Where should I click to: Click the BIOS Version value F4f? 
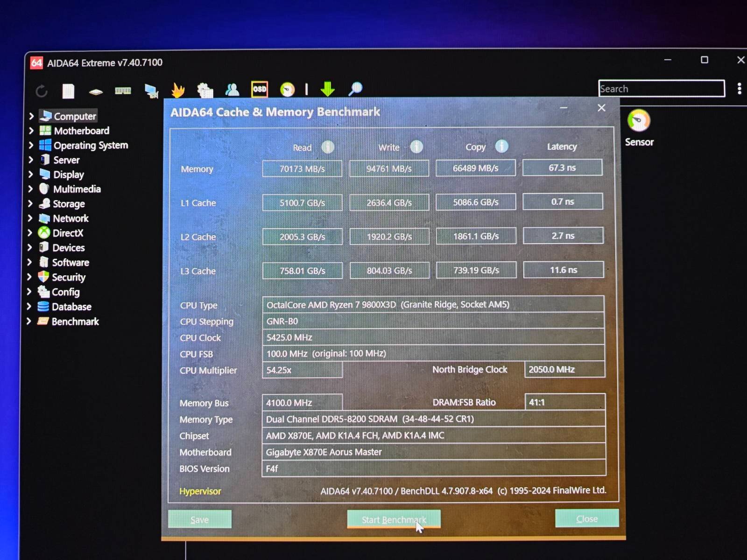[434, 468]
